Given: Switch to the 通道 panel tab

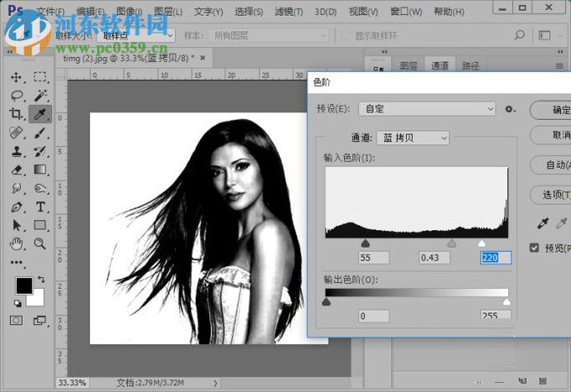Looking at the screenshot, I should click(x=440, y=65).
